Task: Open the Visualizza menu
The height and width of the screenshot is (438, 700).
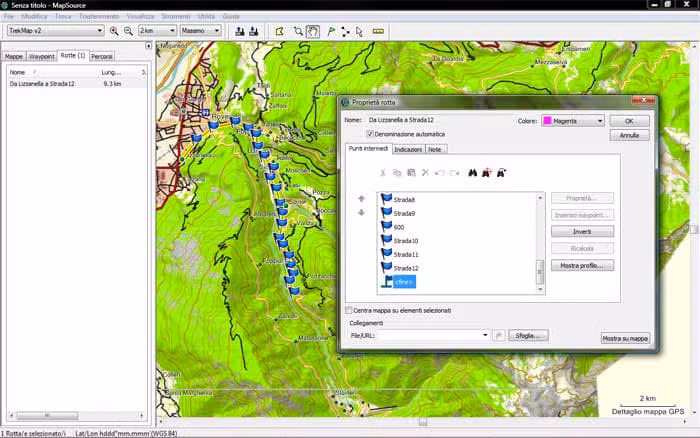Action: pyautogui.click(x=140, y=16)
